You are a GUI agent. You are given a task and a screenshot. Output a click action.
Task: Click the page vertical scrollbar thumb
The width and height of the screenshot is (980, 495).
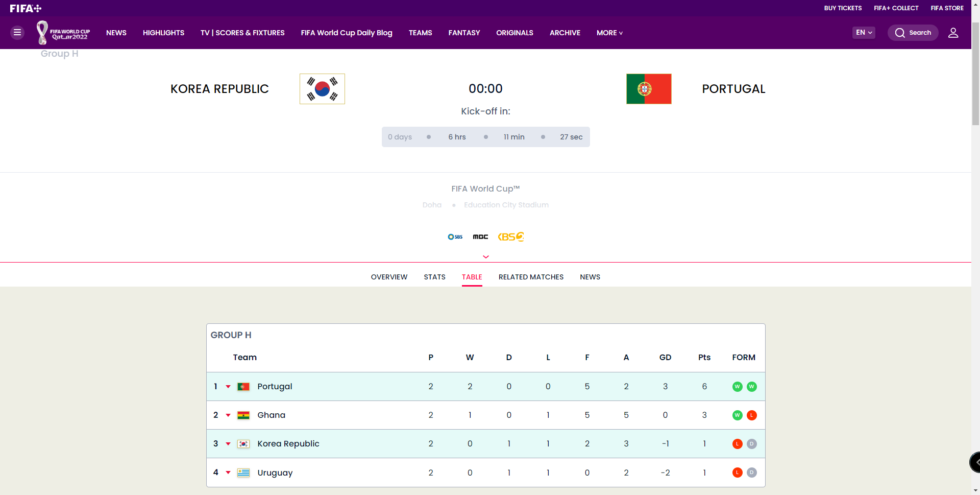[975, 74]
